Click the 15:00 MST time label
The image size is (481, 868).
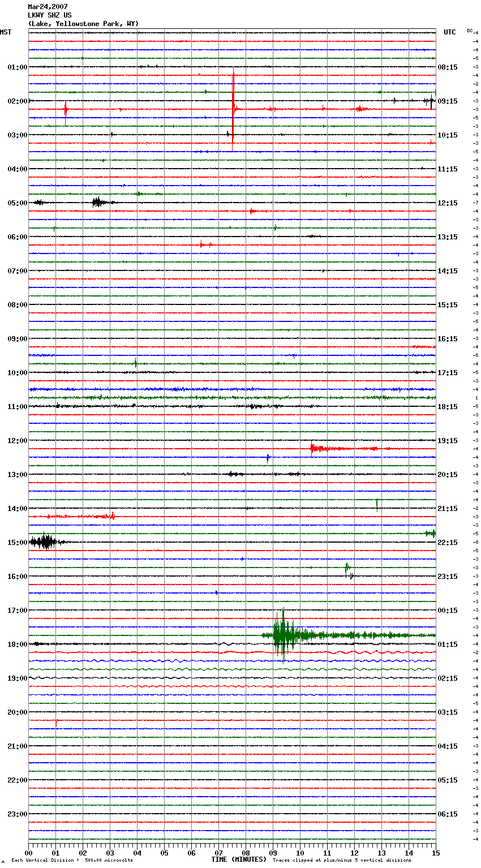click(17, 542)
